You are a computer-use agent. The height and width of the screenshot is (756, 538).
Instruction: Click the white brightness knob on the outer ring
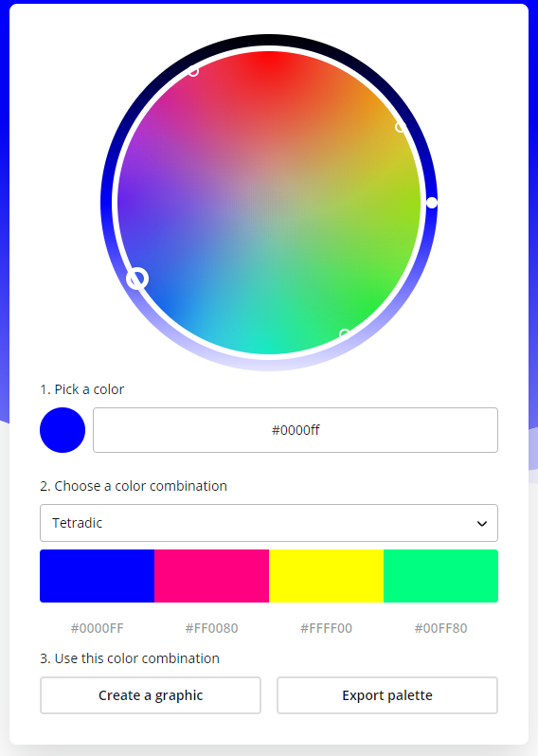[432, 203]
